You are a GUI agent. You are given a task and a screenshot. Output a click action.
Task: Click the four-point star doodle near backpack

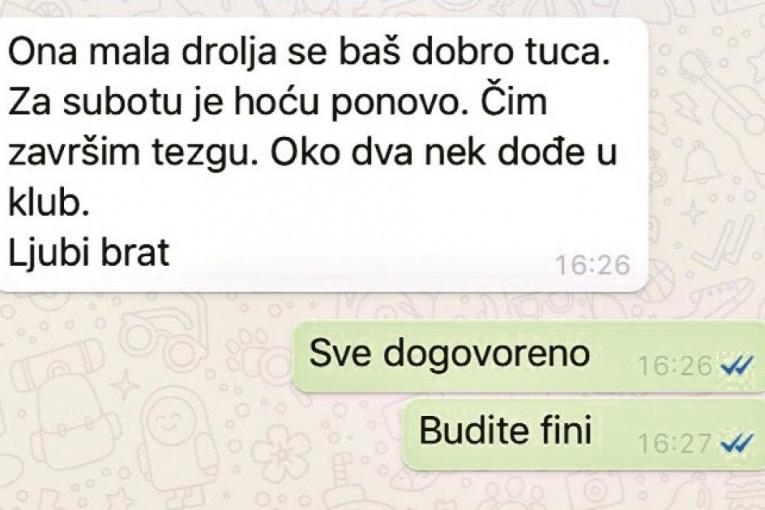coord(128,386)
